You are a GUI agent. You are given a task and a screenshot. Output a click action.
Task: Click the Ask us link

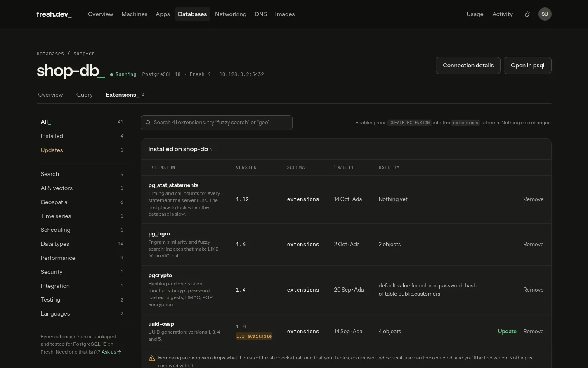pos(111,352)
